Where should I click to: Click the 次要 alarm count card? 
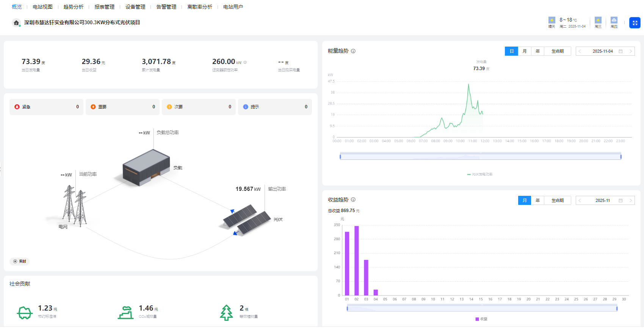click(199, 107)
